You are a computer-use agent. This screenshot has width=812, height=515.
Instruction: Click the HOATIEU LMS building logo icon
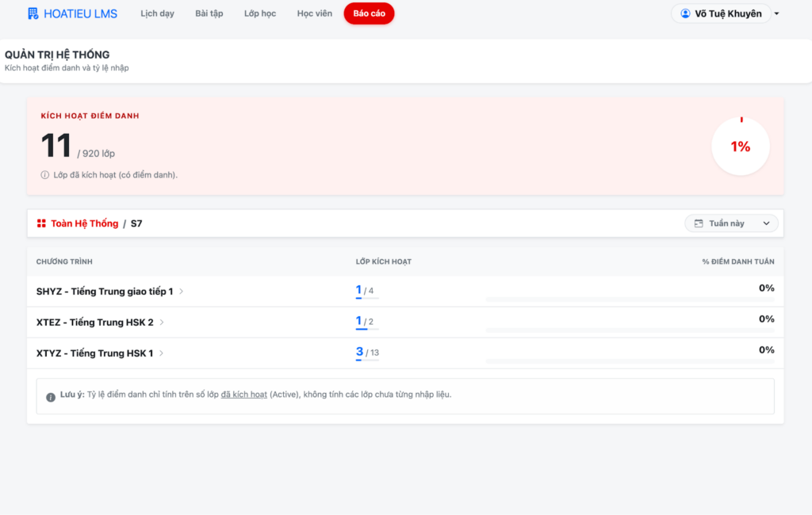(33, 13)
